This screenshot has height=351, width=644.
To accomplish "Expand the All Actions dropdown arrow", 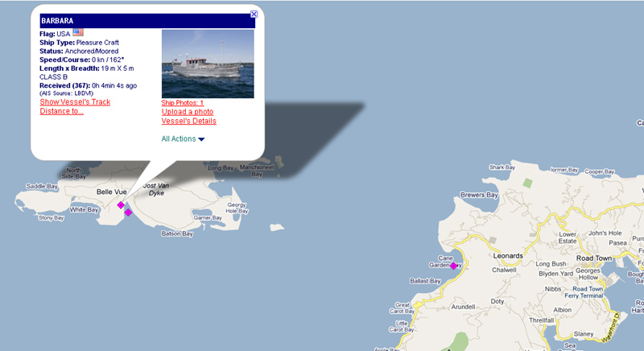I will tap(201, 139).
